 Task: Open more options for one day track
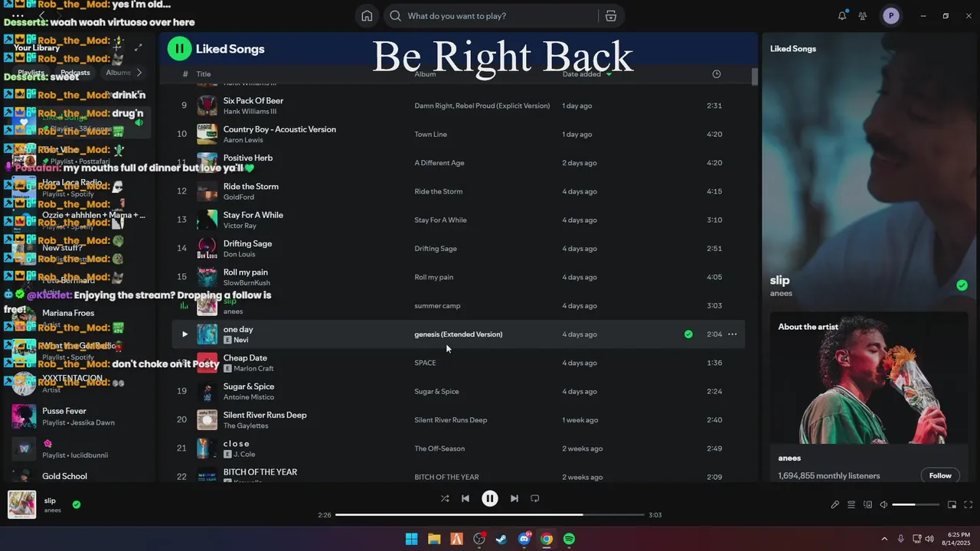[733, 334]
